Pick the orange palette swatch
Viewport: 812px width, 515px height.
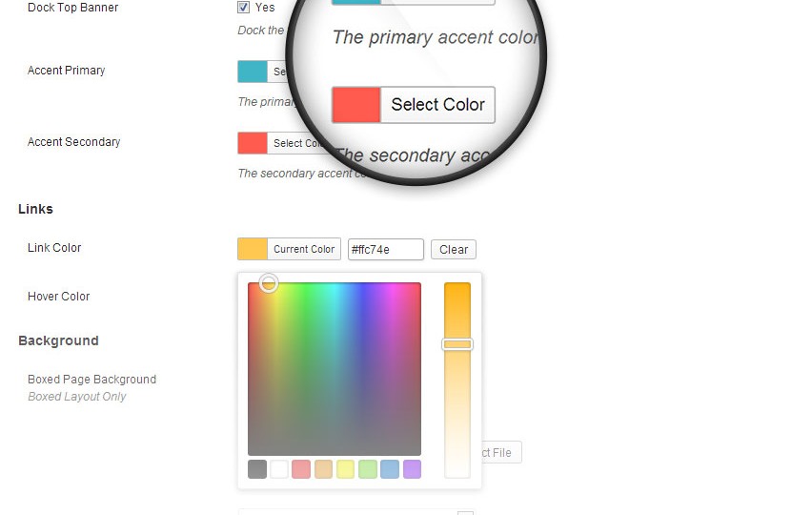324,469
